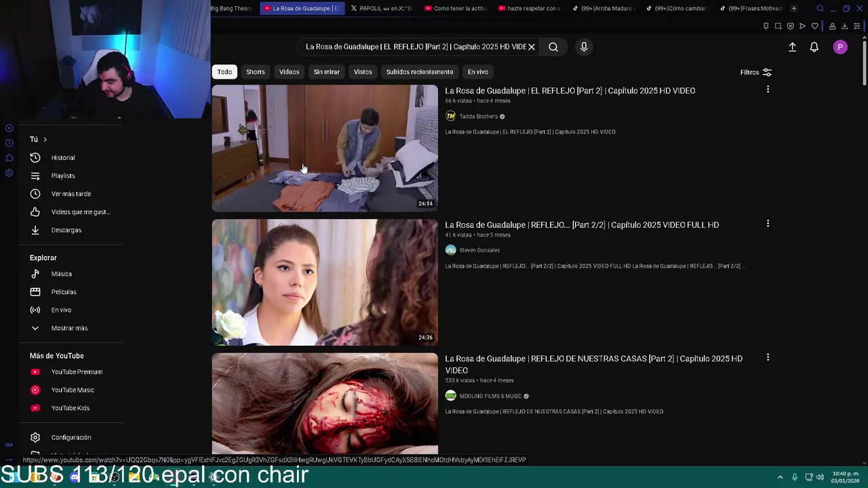
Task: Select the Sin mirar filter chip
Action: tap(326, 72)
